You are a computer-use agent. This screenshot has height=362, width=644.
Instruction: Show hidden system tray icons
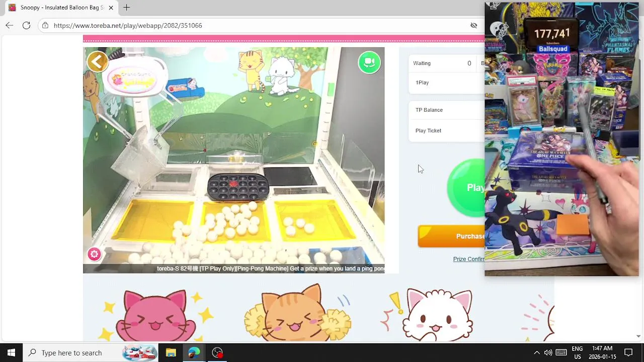pyautogui.click(x=536, y=352)
